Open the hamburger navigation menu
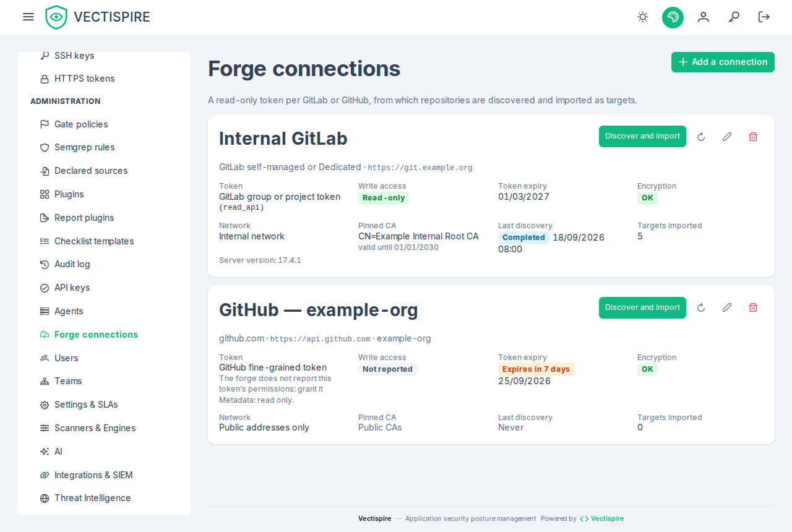Viewport: 792px width, 532px height. tap(28, 17)
